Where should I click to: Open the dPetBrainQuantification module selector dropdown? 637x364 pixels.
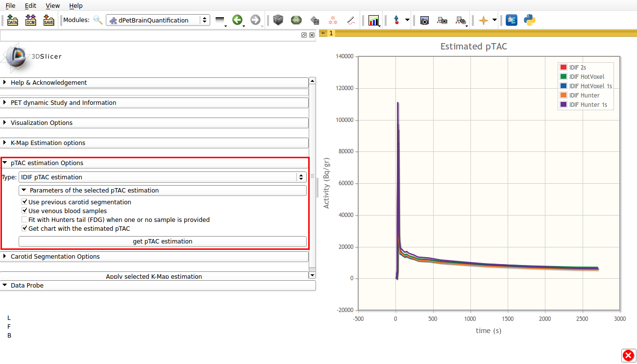(x=157, y=20)
